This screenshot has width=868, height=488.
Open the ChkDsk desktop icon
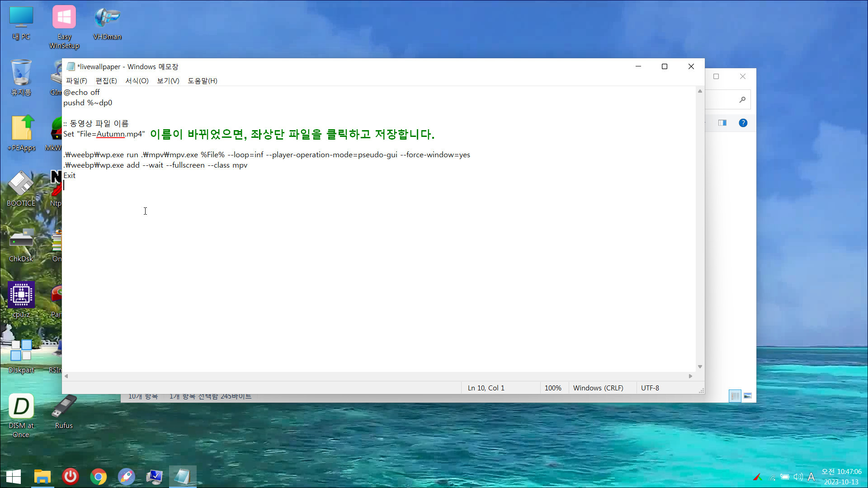[21, 245]
